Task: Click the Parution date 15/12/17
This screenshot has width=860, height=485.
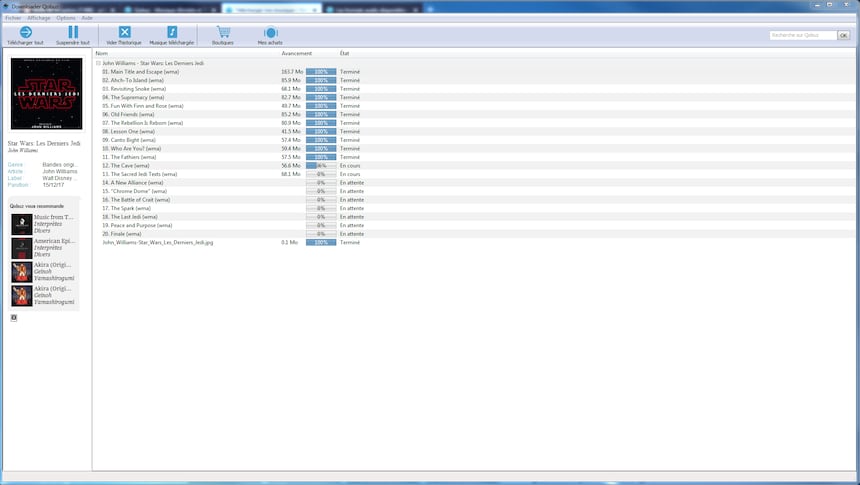Action: point(53,185)
